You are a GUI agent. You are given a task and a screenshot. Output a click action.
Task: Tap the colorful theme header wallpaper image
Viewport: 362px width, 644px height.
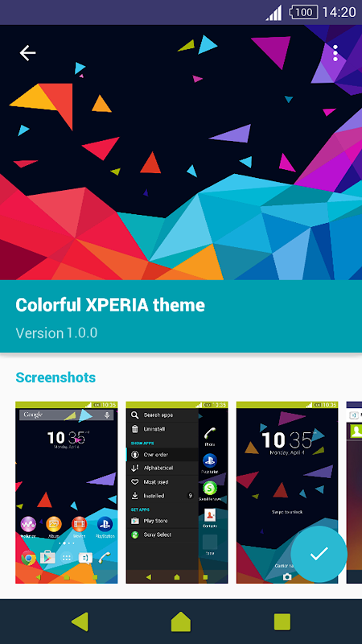[181, 152]
